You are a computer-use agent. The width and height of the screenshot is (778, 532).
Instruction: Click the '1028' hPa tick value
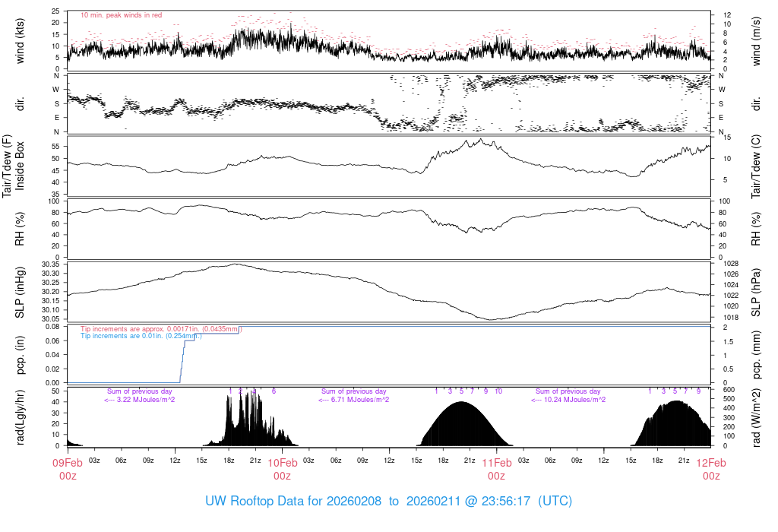tap(732, 264)
